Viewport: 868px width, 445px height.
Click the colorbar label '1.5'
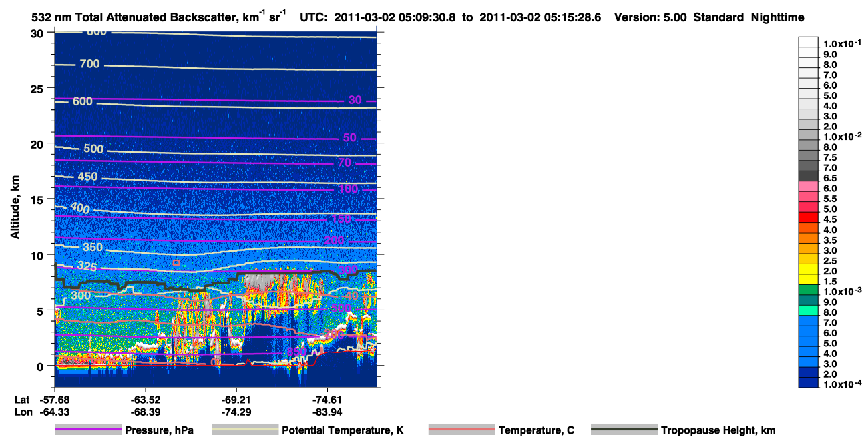pyautogui.click(x=829, y=281)
